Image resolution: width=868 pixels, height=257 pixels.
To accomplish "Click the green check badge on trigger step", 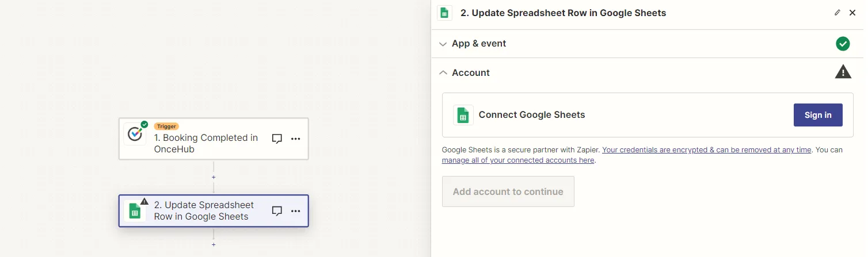I will click(x=144, y=124).
